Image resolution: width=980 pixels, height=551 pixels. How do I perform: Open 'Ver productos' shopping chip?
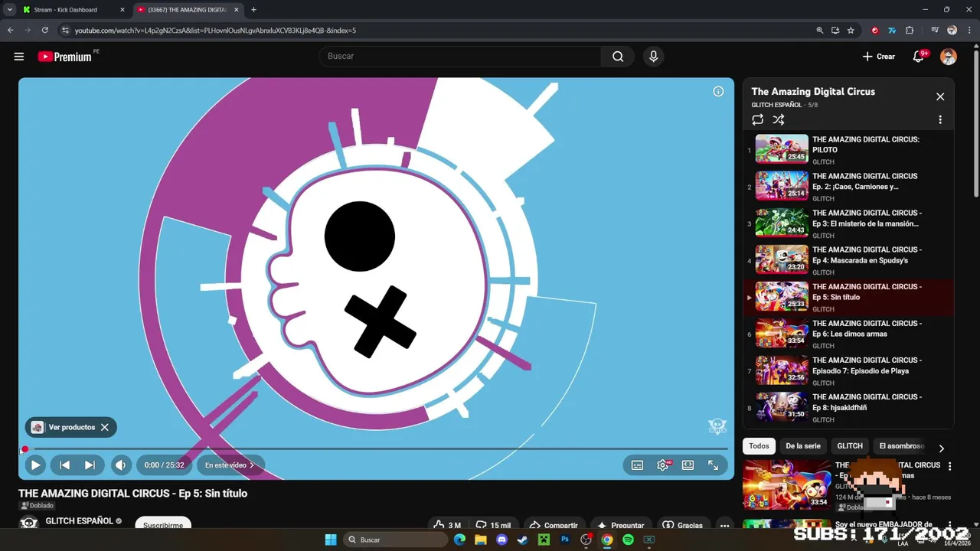64,427
